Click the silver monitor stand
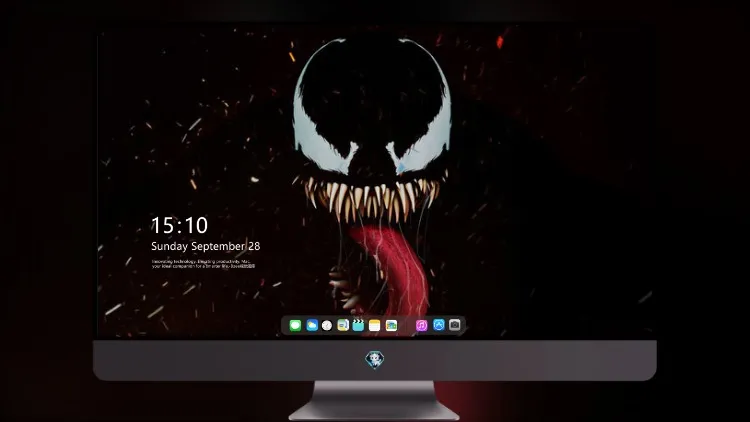Viewport: 750px width, 422px height. (374, 401)
